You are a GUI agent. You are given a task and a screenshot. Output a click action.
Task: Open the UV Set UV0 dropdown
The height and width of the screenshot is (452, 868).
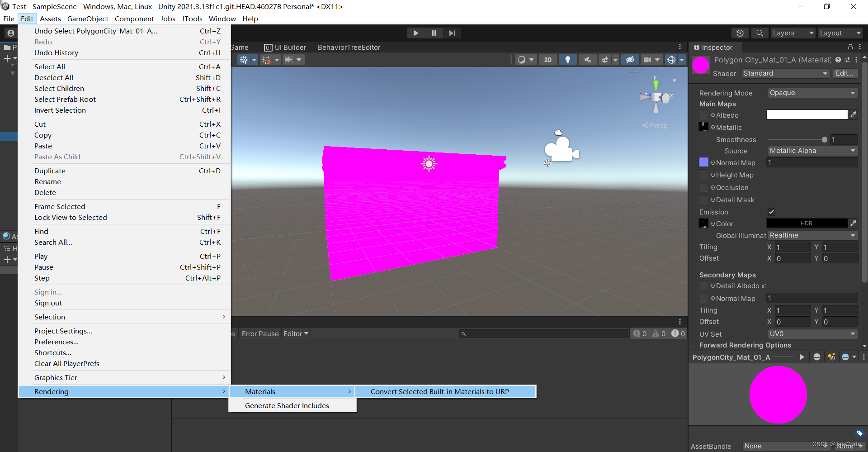point(812,334)
